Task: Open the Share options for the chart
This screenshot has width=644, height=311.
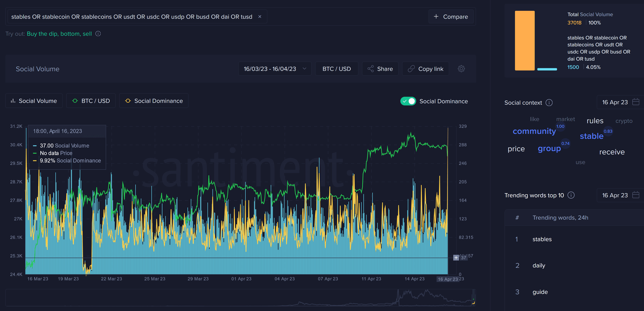Action: tap(380, 68)
